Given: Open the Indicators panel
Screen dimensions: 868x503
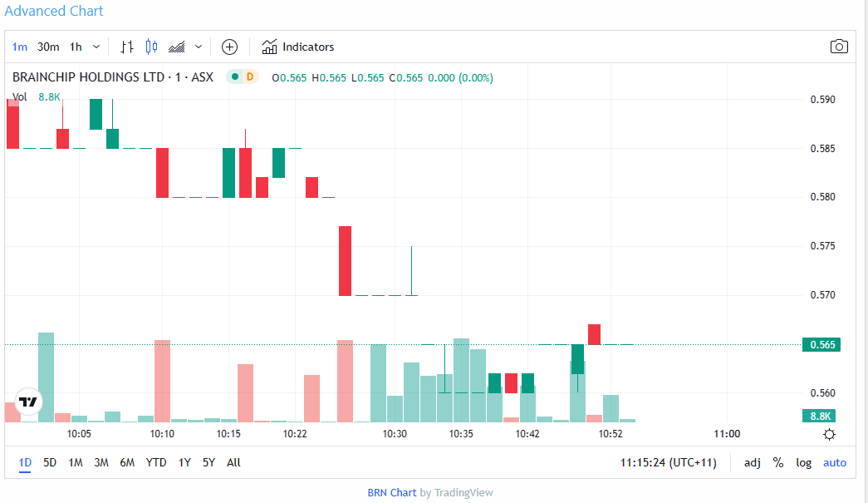Looking at the screenshot, I should pyautogui.click(x=297, y=47).
